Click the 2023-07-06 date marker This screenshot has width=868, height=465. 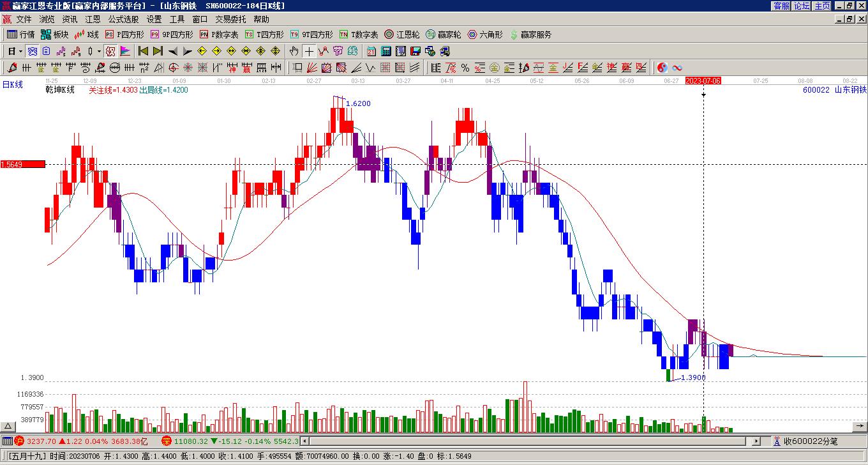pyautogui.click(x=703, y=80)
